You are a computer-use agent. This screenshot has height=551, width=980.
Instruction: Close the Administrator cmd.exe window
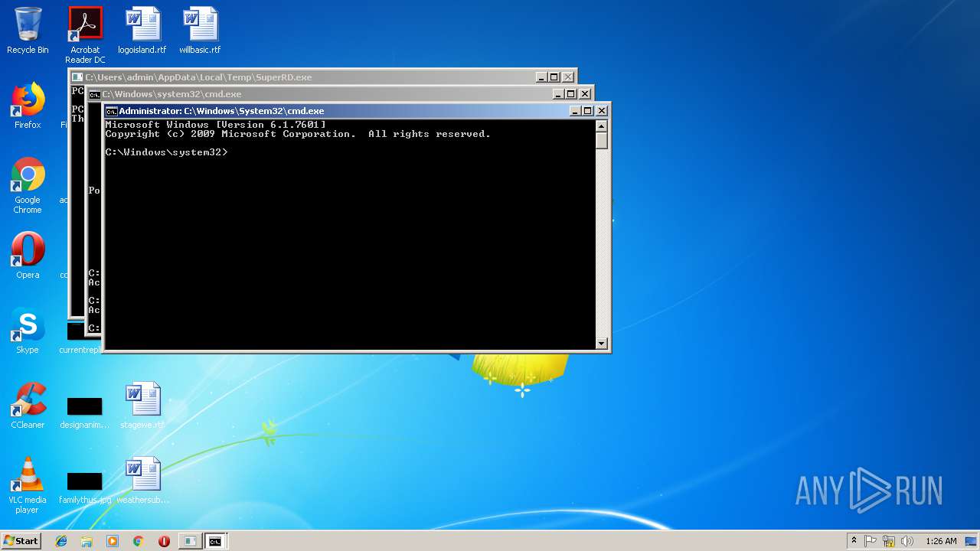602,111
